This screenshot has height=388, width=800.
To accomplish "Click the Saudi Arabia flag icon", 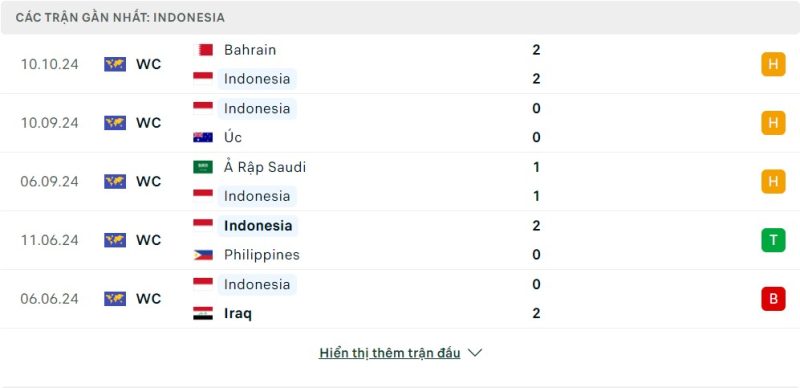I will pos(203,167).
